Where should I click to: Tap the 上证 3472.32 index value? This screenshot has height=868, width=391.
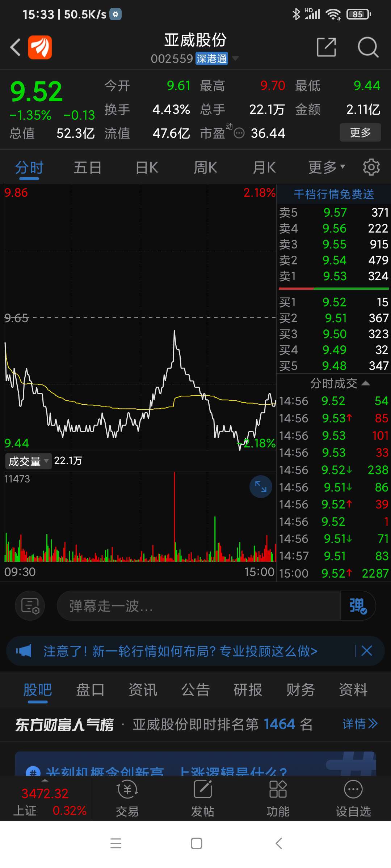click(x=45, y=793)
